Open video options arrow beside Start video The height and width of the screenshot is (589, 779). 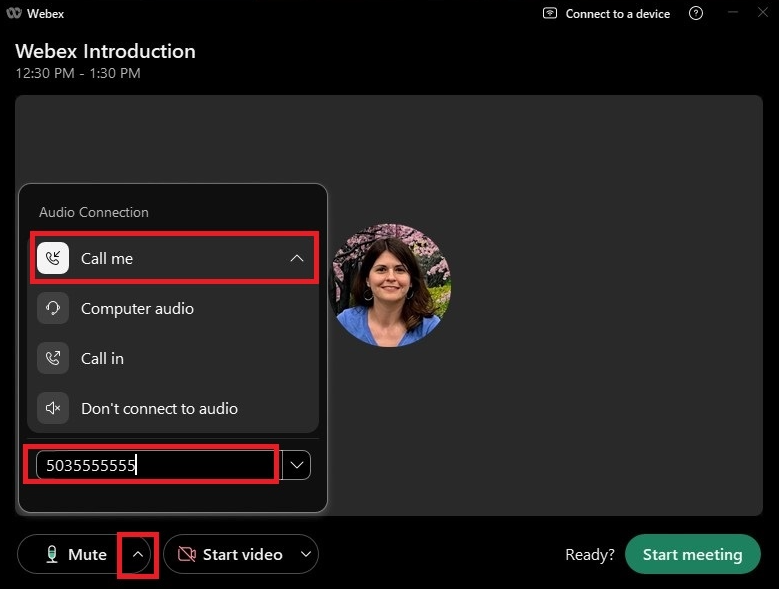tap(304, 554)
